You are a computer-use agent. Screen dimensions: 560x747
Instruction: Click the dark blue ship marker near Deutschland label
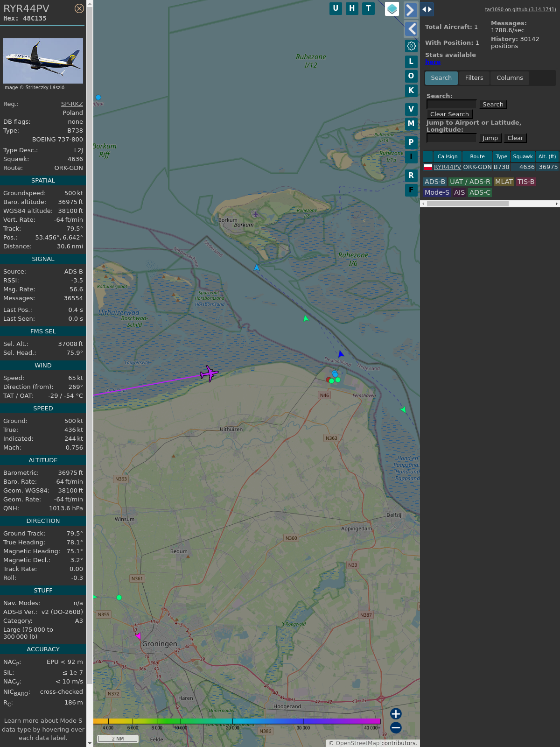341,354
